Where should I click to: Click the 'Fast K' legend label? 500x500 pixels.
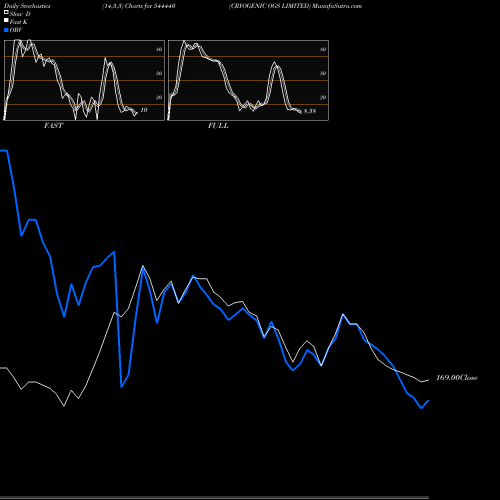coord(19,22)
